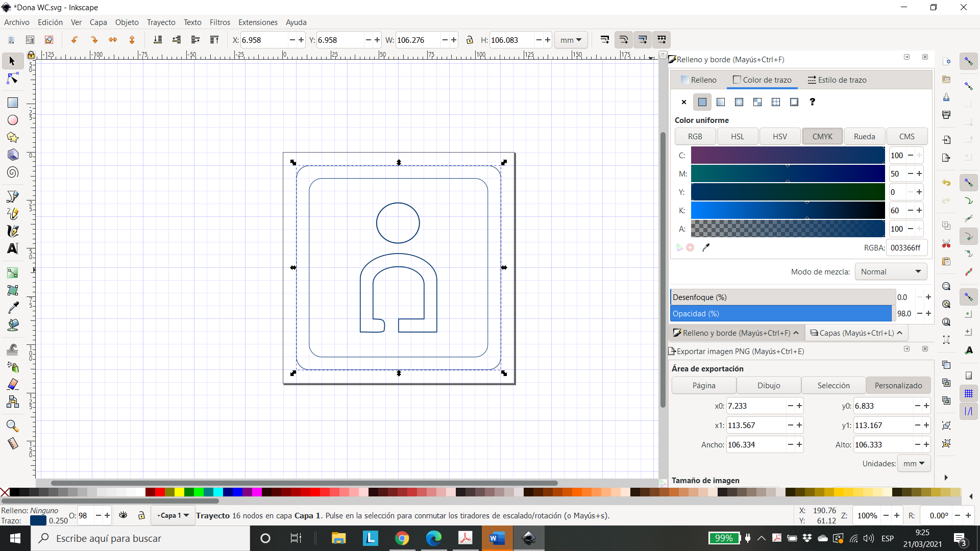Toggle no fill option for object
Image resolution: width=980 pixels, height=551 pixels.
[x=684, y=102]
